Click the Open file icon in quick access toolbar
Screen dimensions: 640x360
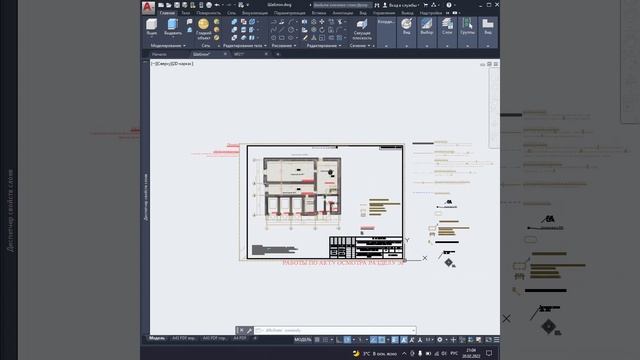pos(169,5)
